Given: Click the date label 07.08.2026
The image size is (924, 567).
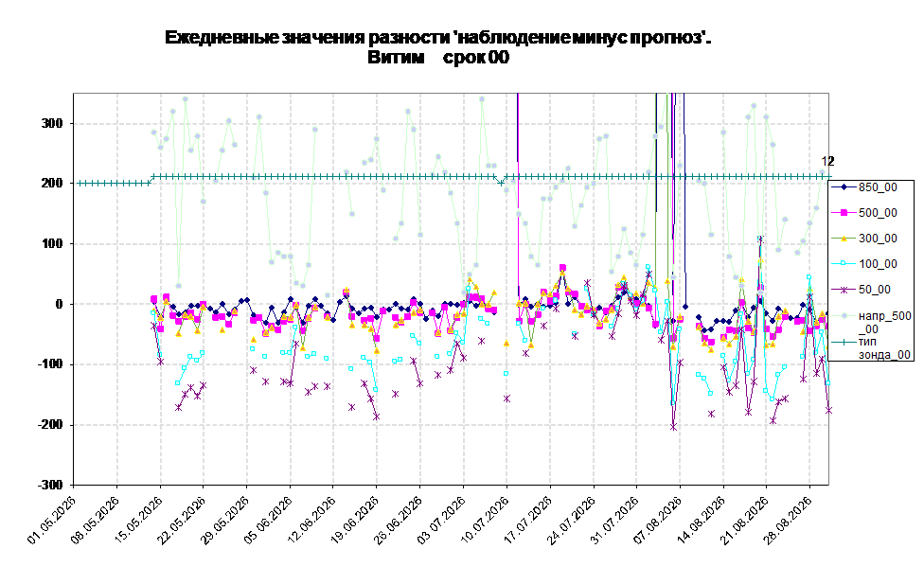Looking at the screenshot, I should [x=658, y=520].
